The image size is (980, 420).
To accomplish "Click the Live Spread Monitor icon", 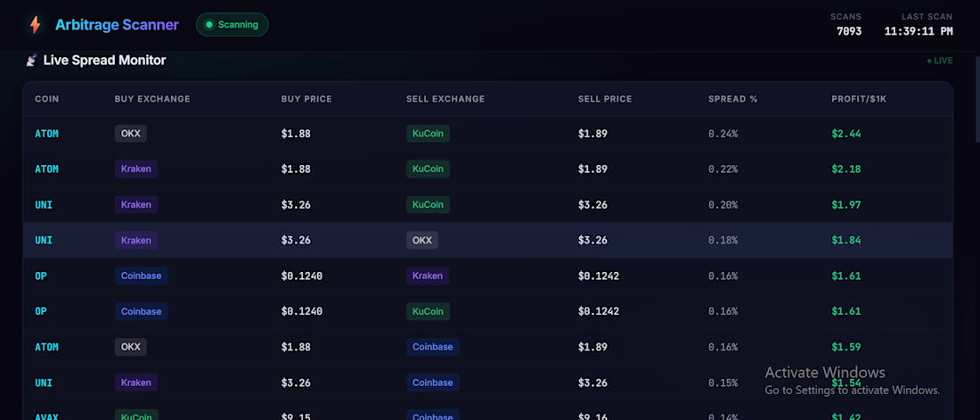I will click(31, 61).
